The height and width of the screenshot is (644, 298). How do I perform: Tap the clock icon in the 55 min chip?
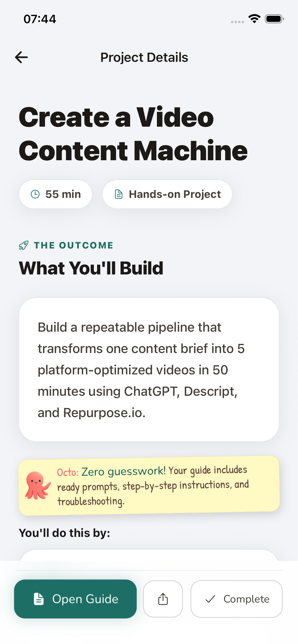(x=35, y=194)
